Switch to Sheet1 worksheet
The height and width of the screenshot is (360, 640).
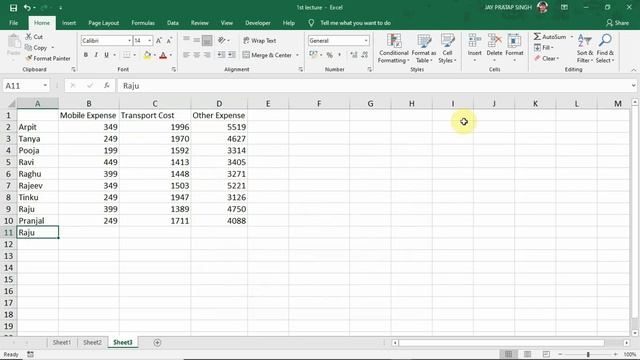click(x=62, y=342)
